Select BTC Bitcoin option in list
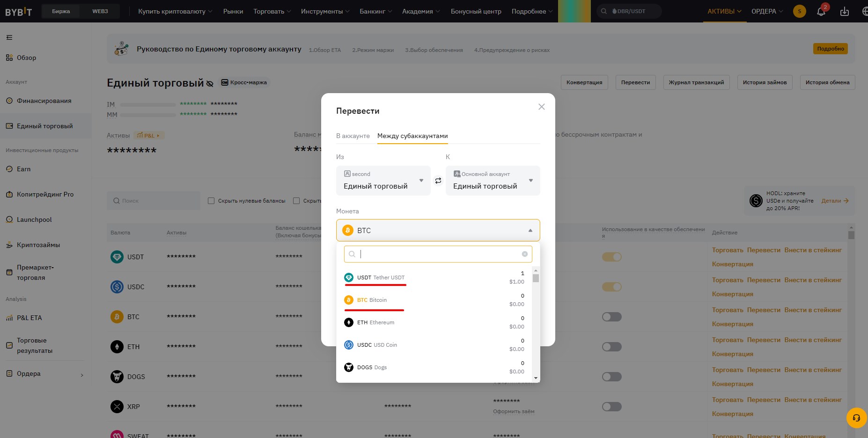The image size is (868, 438). [434, 300]
